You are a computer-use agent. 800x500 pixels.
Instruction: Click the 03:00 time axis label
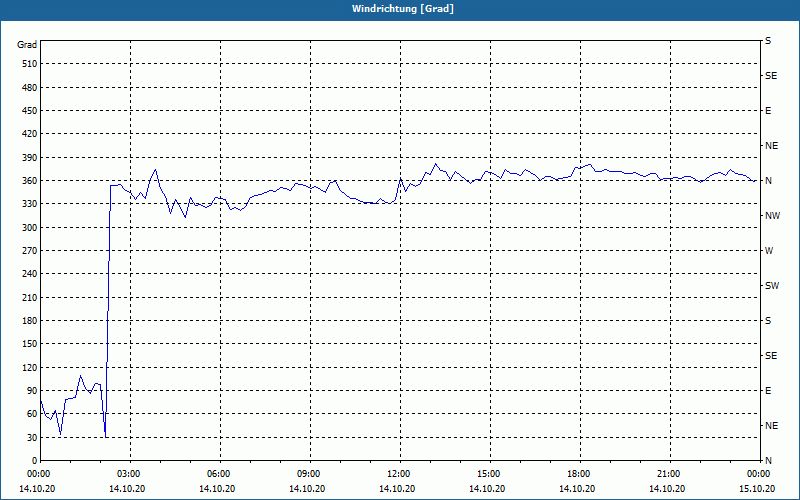[130, 474]
